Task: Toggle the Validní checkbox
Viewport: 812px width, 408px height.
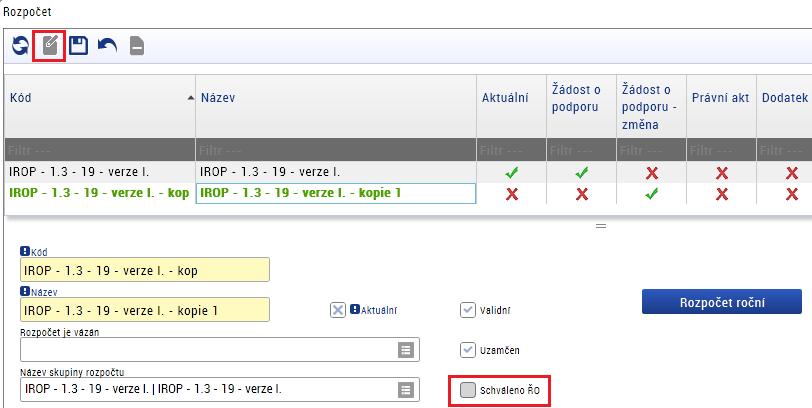Action: tap(468, 310)
